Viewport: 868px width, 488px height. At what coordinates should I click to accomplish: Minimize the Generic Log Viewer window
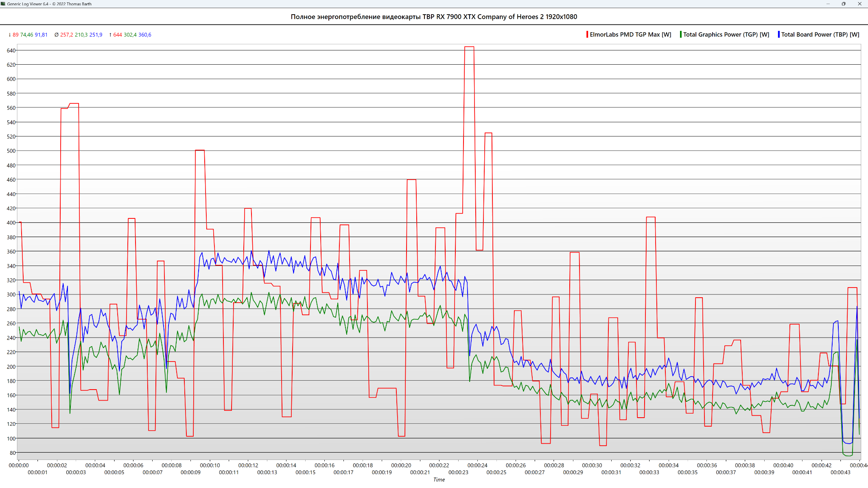click(x=828, y=4)
